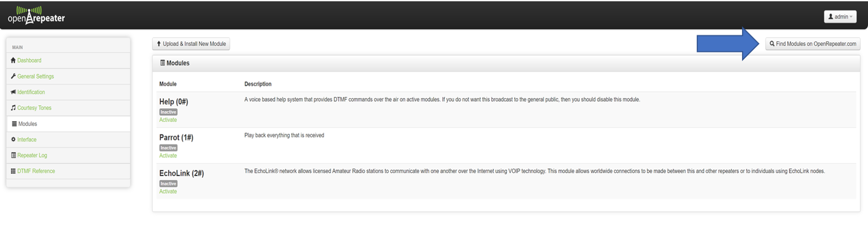Click the wrench icon for General Settings
The height and width of the screenshot is (227, 868).
[13, 76]
